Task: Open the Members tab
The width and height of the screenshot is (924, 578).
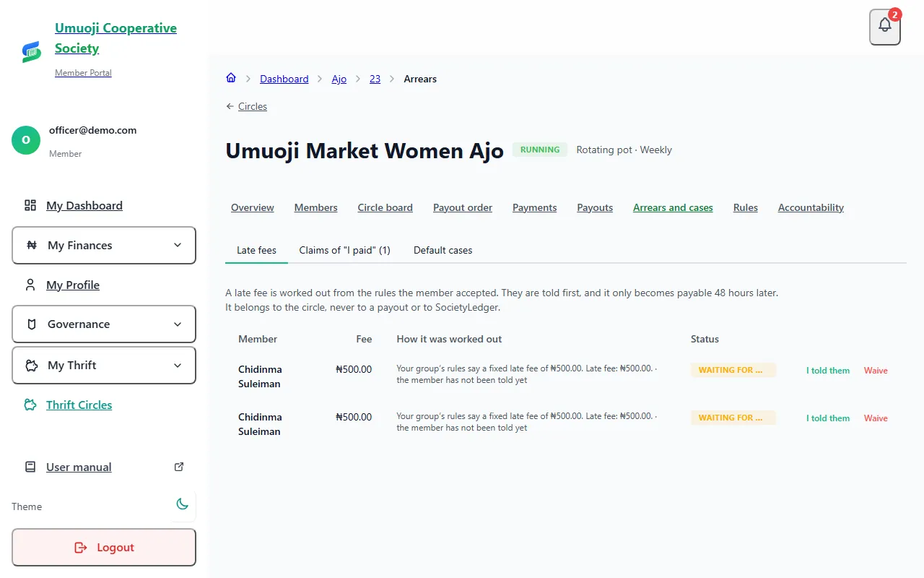Action: click(x=316, y=207)
